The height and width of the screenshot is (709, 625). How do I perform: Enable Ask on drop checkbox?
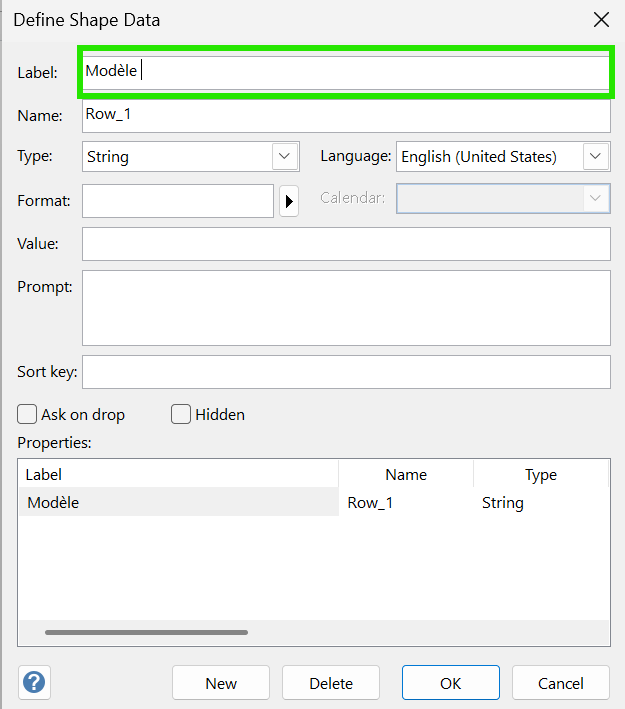[27, 414]
